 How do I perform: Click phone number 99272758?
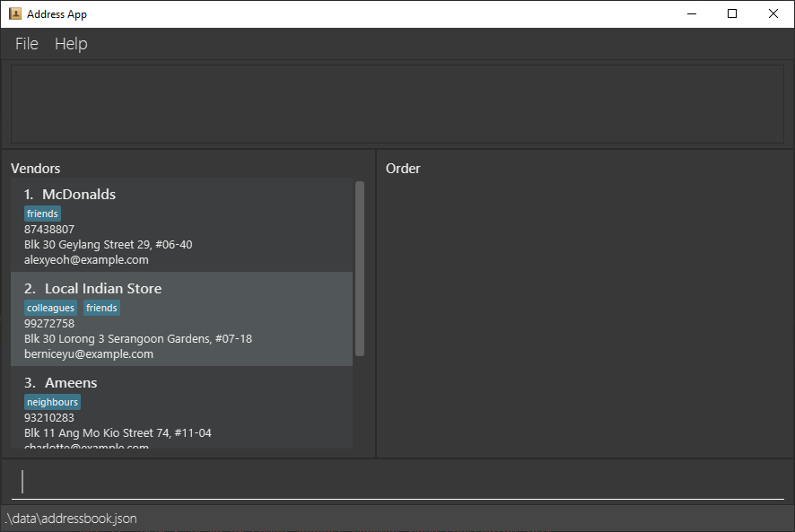tap(49, 324)
